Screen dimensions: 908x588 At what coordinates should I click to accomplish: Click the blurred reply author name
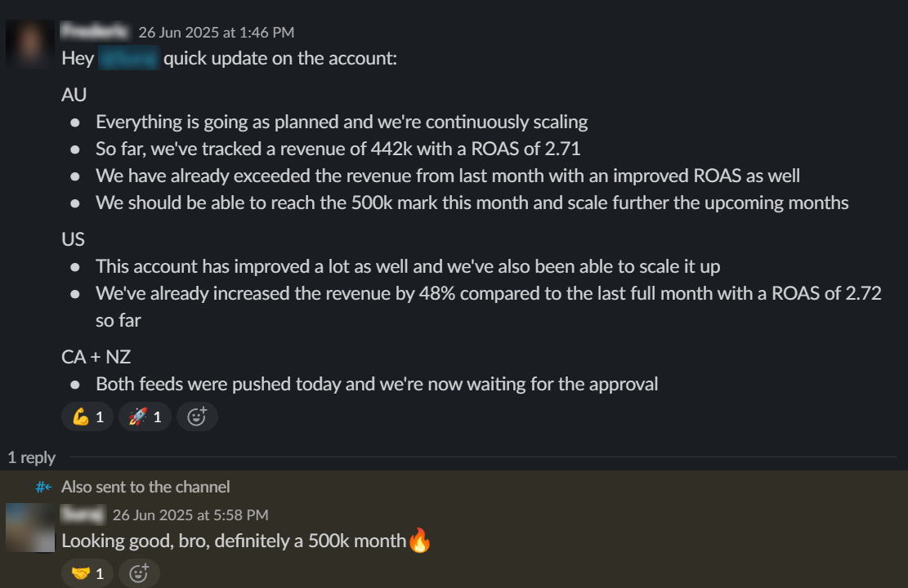click(83, 514)
